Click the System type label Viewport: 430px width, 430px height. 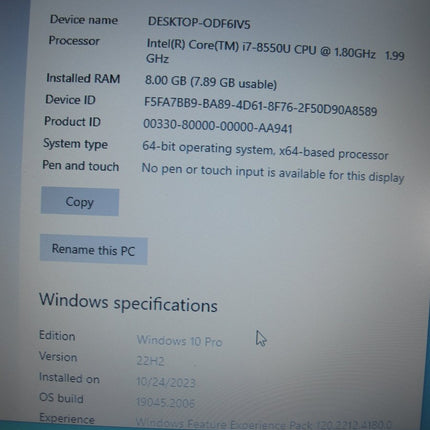click(75, 144)
